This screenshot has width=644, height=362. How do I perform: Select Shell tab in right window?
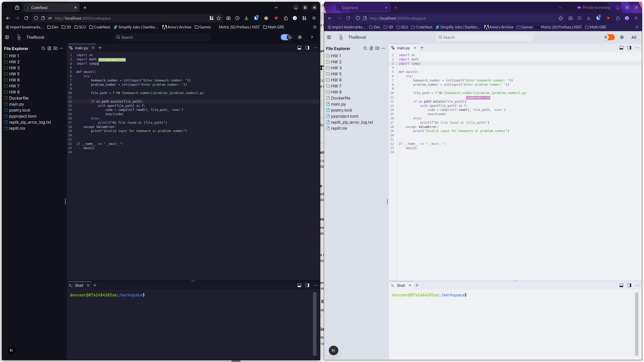tap(401, 285)
